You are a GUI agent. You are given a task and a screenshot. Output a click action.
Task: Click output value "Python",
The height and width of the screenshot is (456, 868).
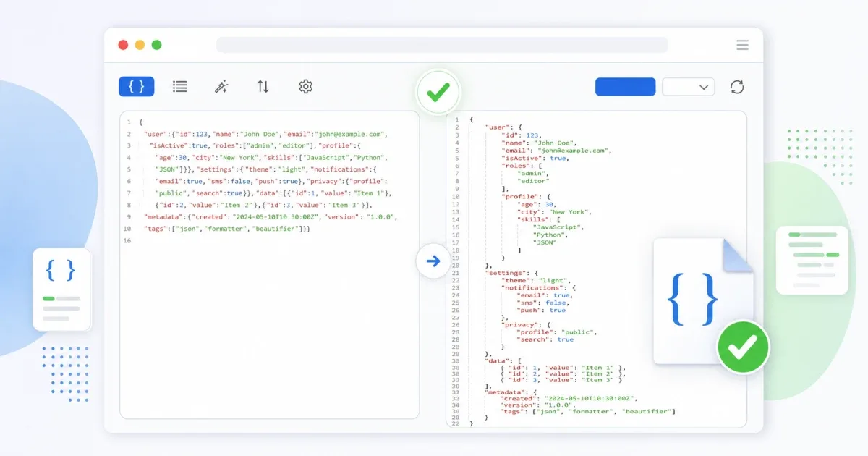coord(550,235)
